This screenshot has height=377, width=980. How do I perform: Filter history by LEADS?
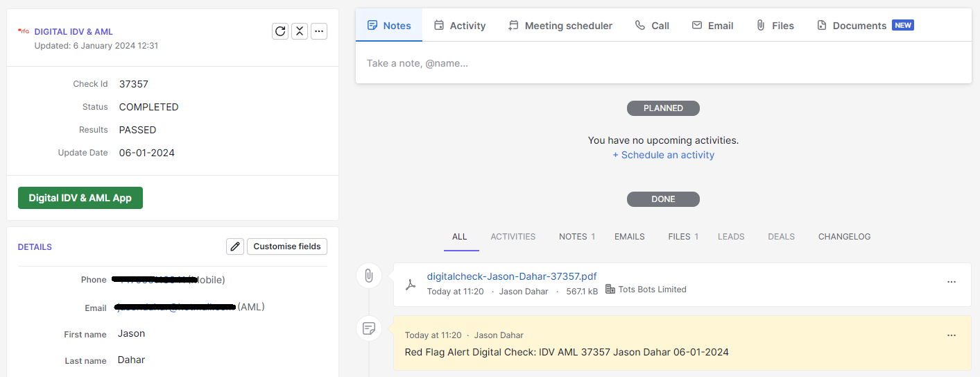731,237
